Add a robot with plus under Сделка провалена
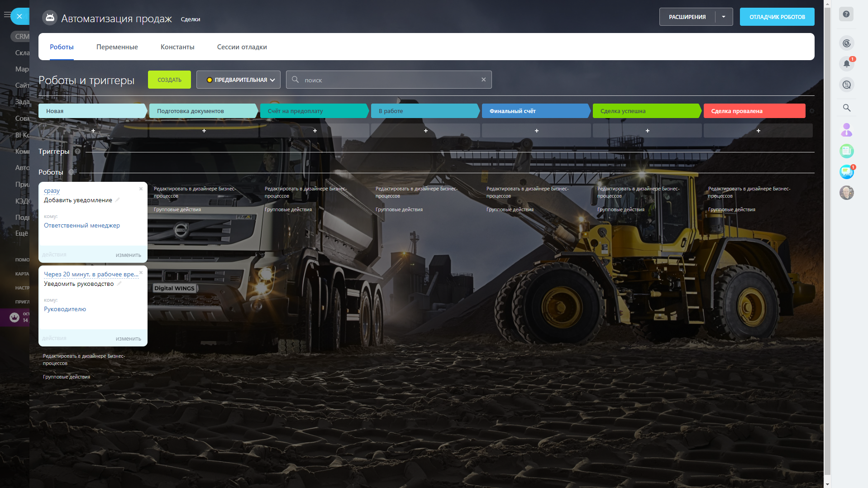 click(758, 131)
